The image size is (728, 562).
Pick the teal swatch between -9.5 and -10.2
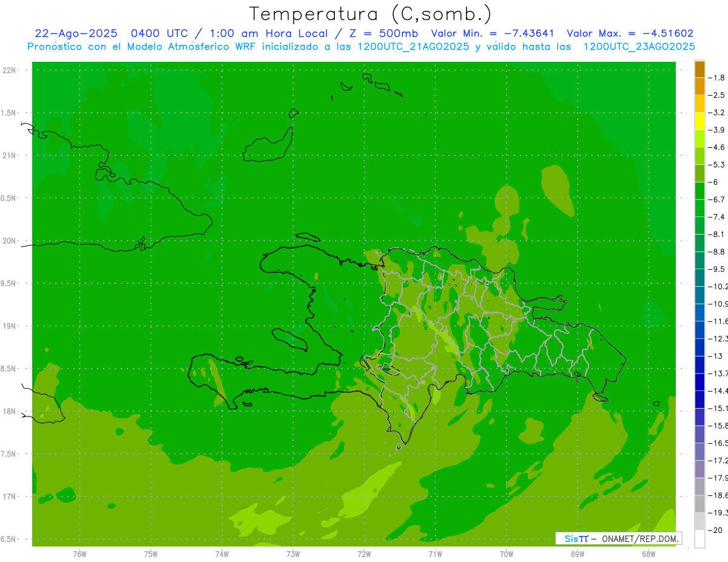coord(699,278)
